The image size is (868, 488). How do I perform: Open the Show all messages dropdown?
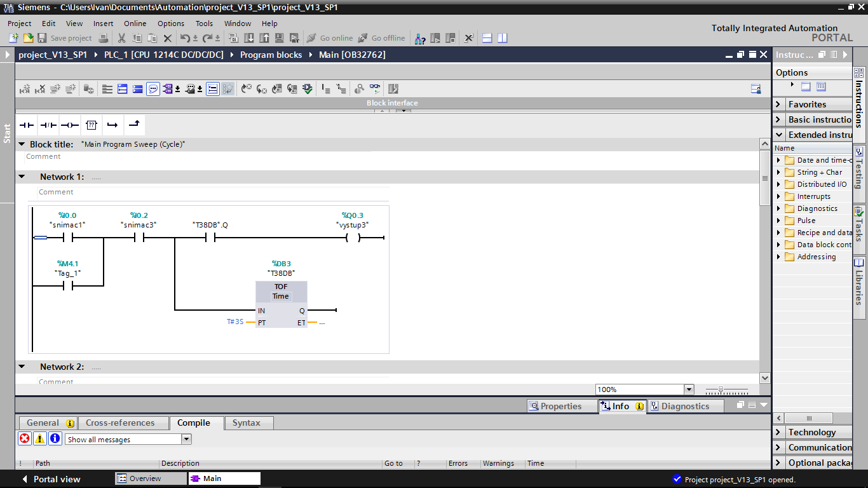coord(186,439)
